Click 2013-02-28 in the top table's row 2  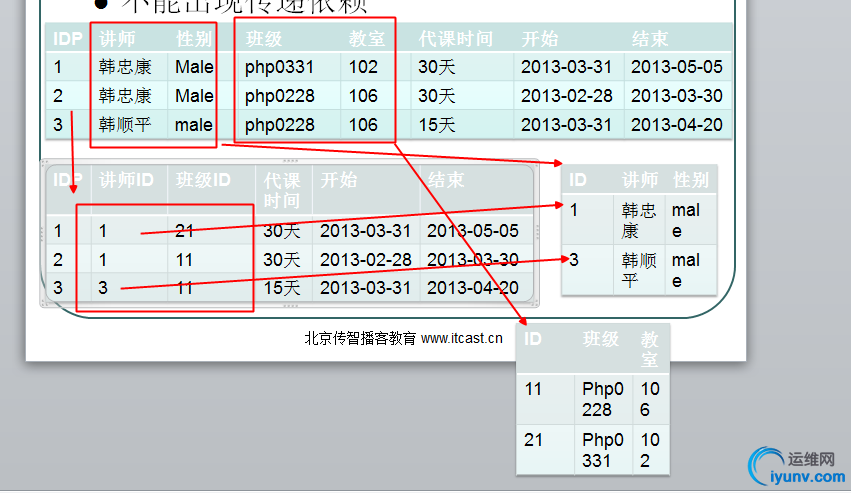567,96
